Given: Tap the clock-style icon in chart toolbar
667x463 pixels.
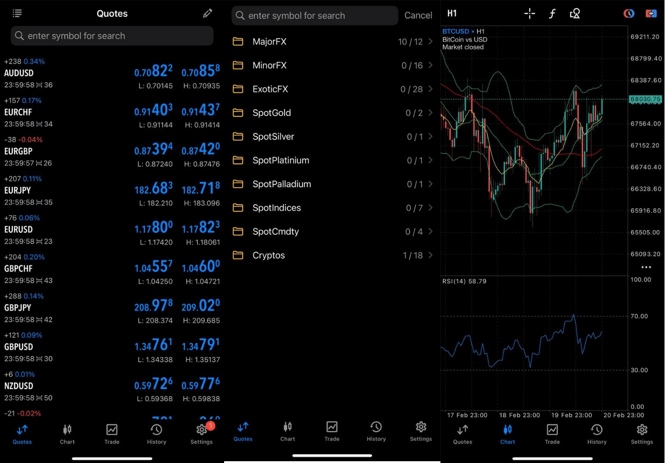Looking at the screenshot, I should (x=629, y=14).
